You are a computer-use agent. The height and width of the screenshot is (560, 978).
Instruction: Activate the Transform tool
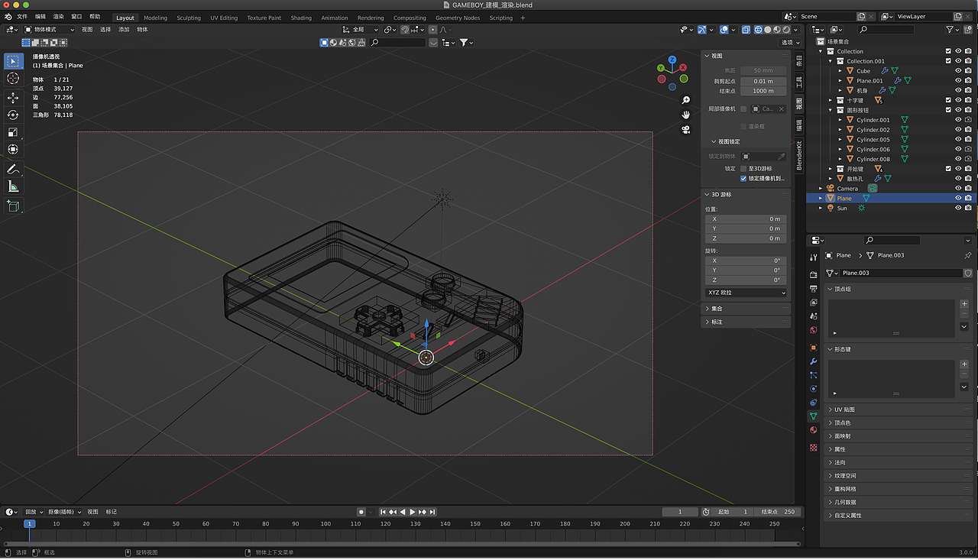(13, 149)
